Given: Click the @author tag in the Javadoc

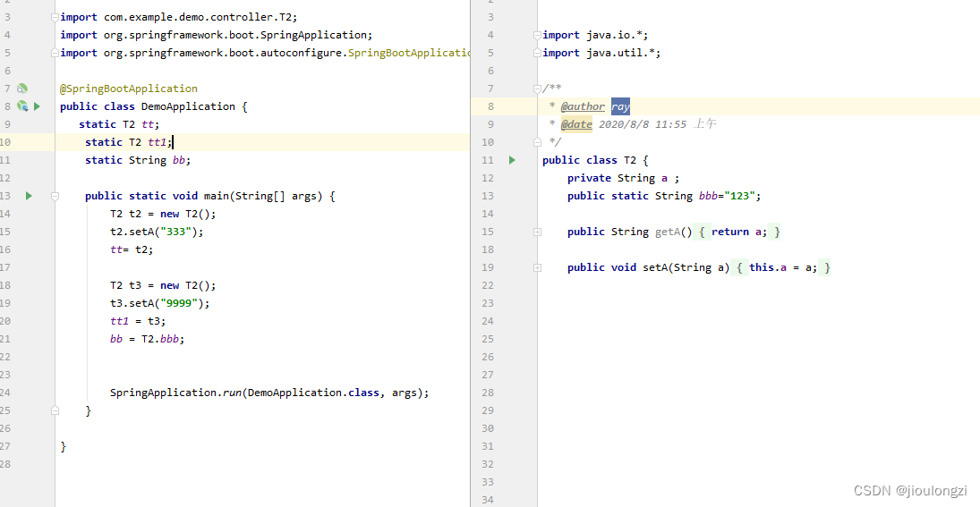Looking at the screenshot, I should point(584,106).
